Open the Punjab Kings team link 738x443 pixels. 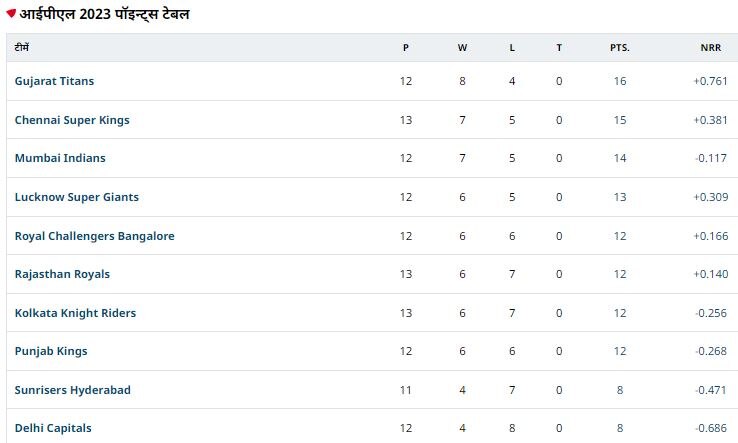point(51,351)
